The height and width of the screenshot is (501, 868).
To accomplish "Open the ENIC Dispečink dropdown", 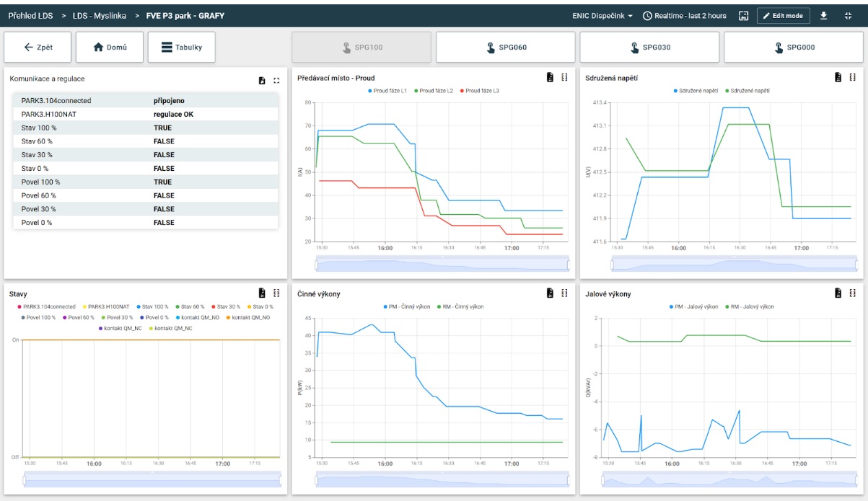I will [x=602, y=16].
